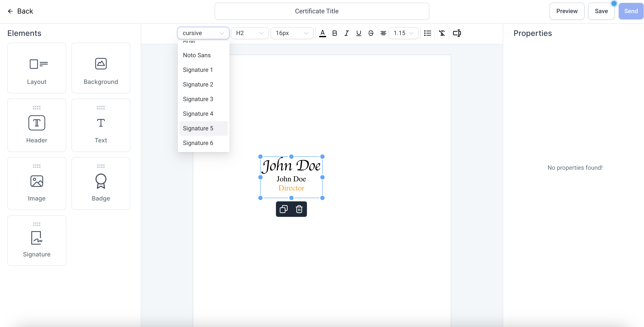This screenshot has height=327, width=644.
Task: Open the cursive font family dropdown
Action: [x=203, y=33]
